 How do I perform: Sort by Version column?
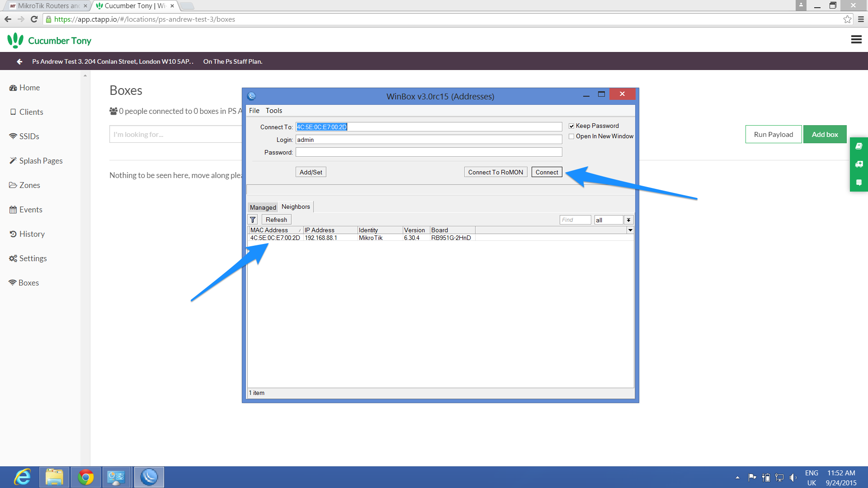(416, 230)
